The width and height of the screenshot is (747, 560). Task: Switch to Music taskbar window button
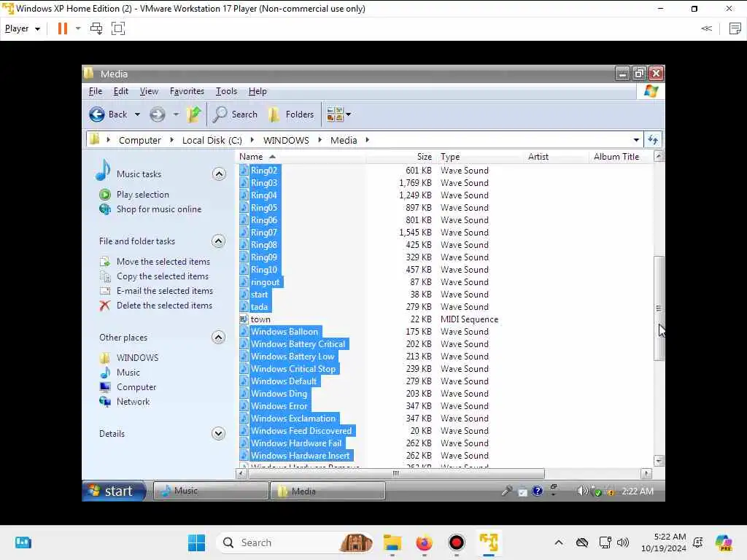tap(211, 491)
